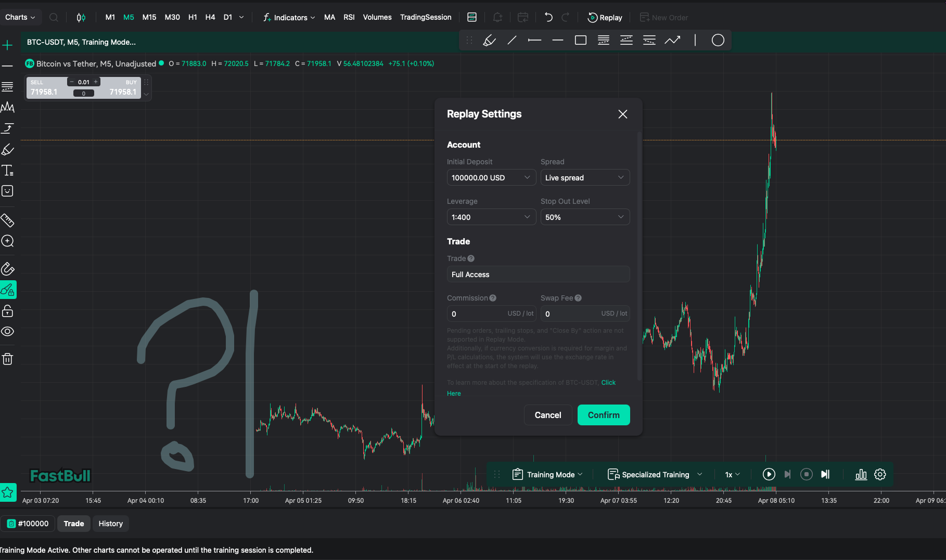
Task: Toggle drawings visibility eye icon
Action: point(8,332)
